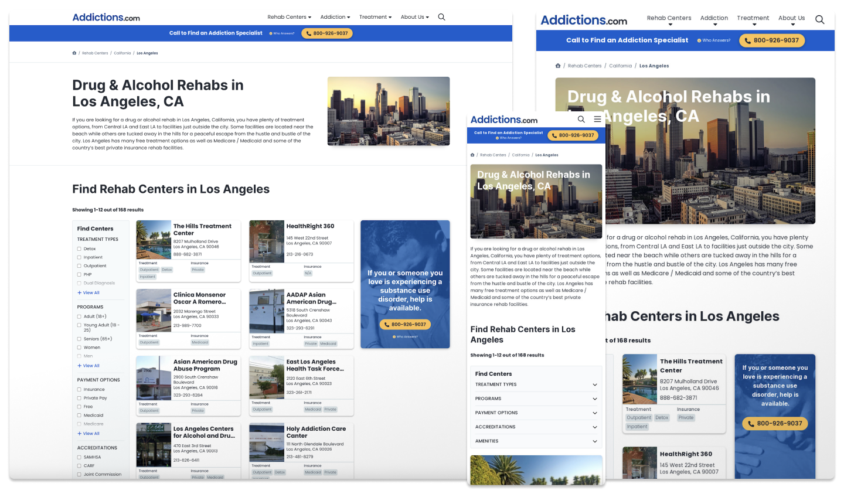Expand the Amenities filter in the mobile layout
Viewport: 844px width, 504px height.
pyautogui.click(x=594, y=441)
